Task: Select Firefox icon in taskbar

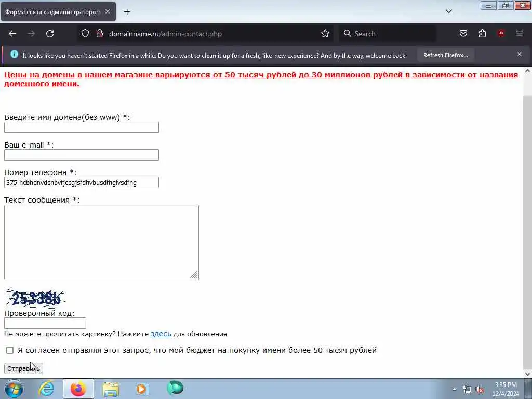Action: pyautogui.click(x=78, y=389)
